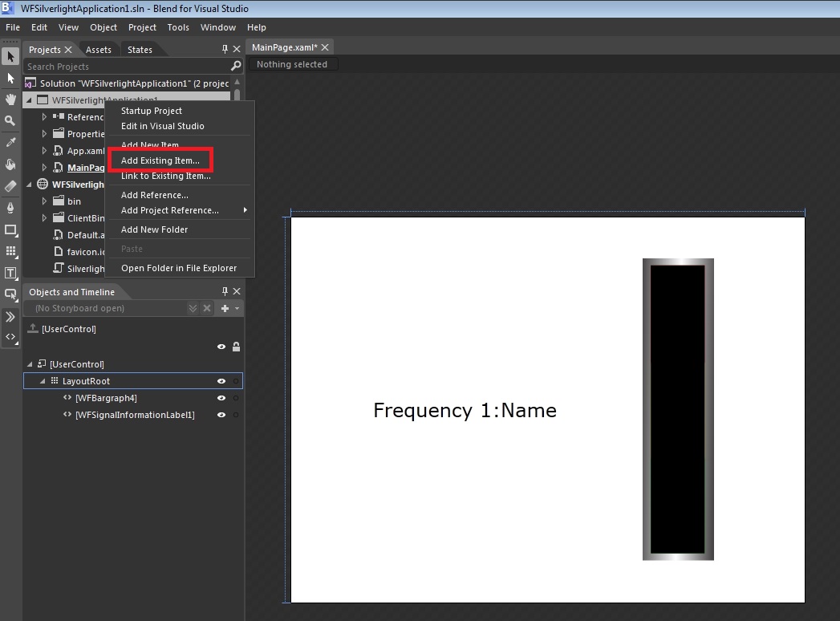Select the TextBlock tool
The image size is (840, 621).
click(x=10, y=274)
